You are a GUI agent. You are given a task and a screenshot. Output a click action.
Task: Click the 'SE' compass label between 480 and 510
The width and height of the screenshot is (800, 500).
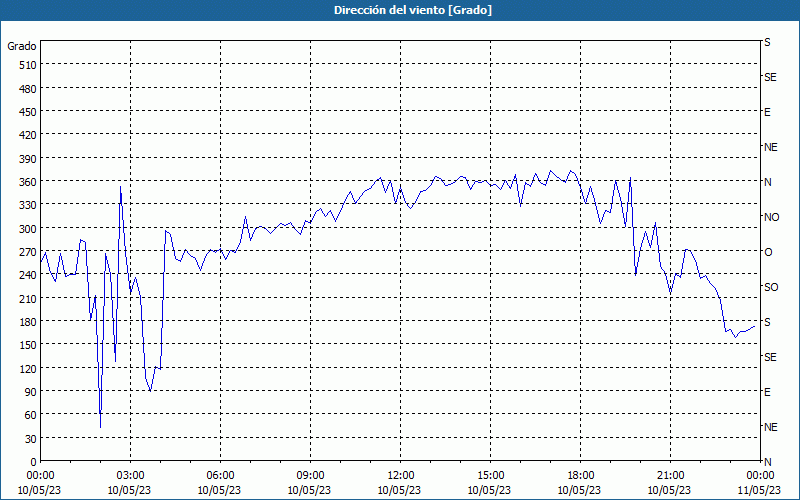770,78
